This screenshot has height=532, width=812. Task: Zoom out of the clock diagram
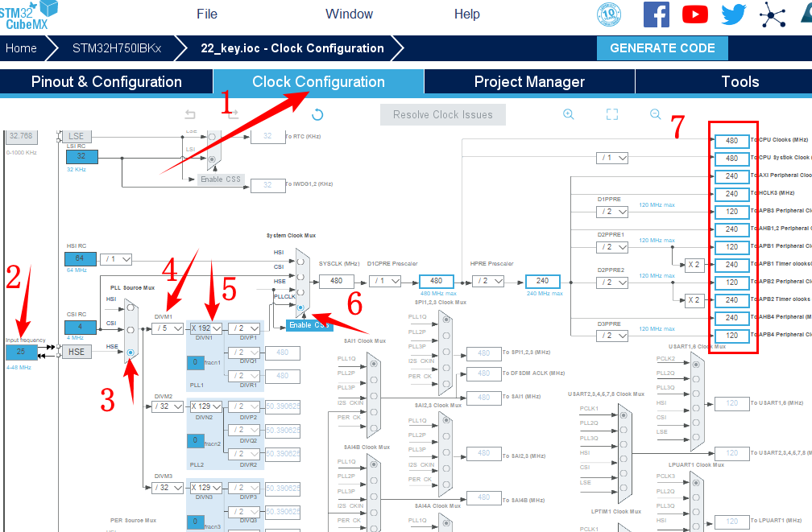pos(656,114)
